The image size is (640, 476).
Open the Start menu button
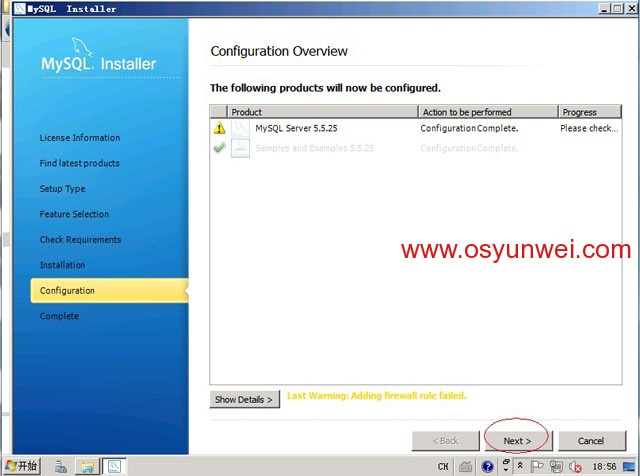pos(21,466)
